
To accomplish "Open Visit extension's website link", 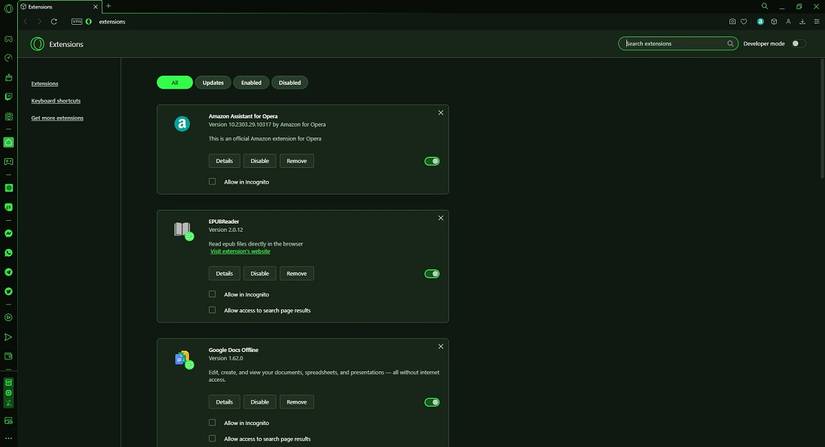I will pyautogui.click(x=240, y=251).
